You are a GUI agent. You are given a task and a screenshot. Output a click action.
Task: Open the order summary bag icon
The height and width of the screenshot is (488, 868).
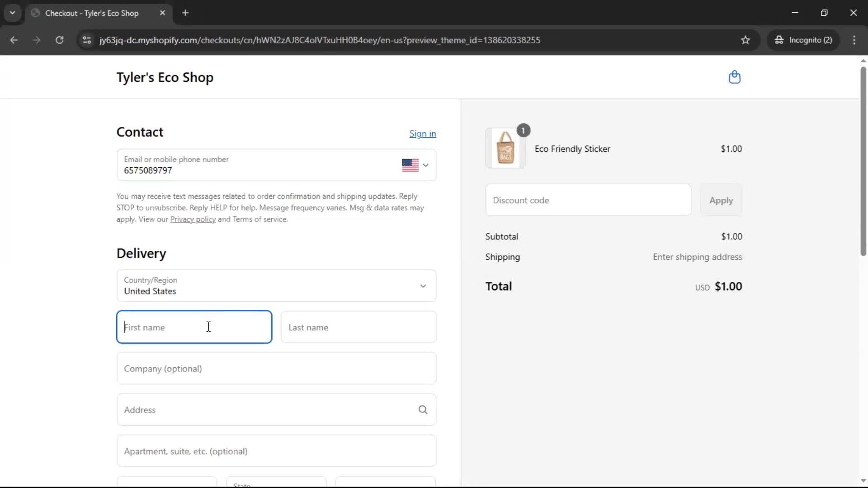point(734,77)
